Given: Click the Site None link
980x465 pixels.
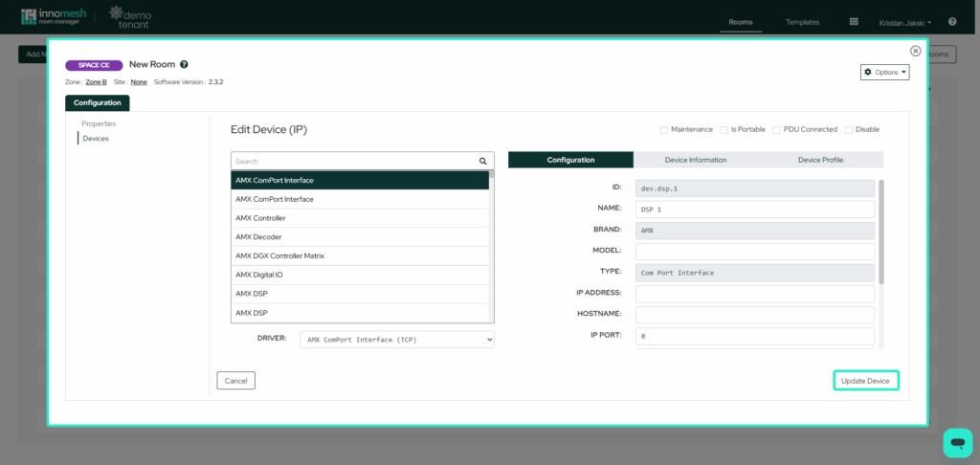Looking at the screenshot, I should click(x=139, y=82).
